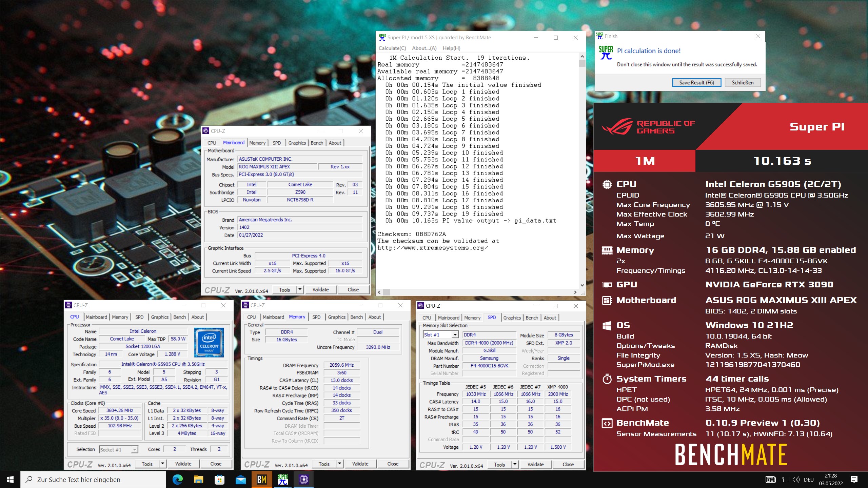The height and width of the screenshot is (488, 868).
Task: Open Microsoft Store from the taskbar
Action: [x=219, y=480]
